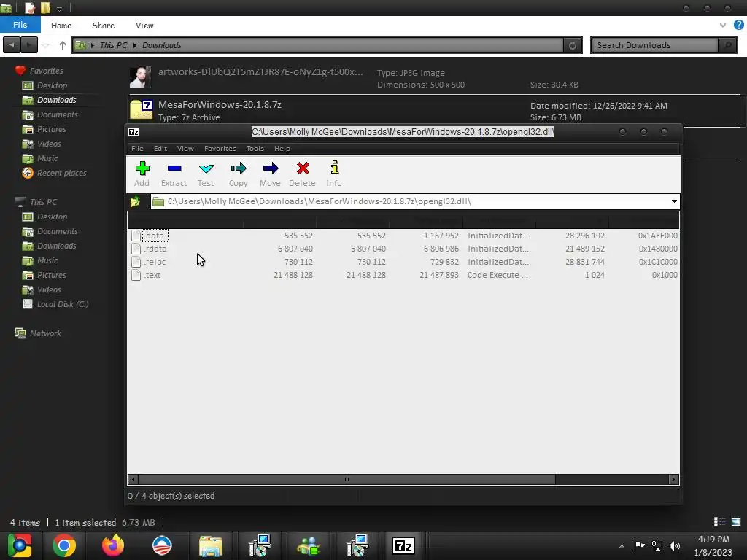This screenshot has width=747, height=560.
Task: Open recent locations dropdown arrow
Action: (45, 45)
